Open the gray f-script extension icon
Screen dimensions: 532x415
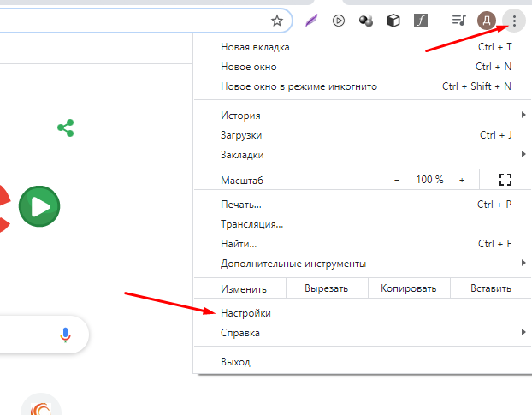pos(421,21)
